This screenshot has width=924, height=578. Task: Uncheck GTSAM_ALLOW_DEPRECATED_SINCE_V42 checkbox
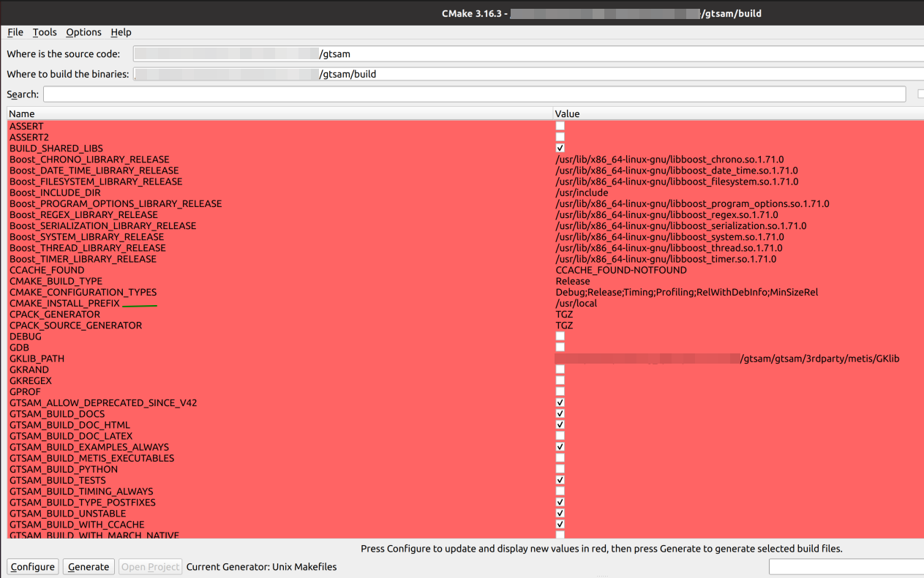[x=560, y=402]
